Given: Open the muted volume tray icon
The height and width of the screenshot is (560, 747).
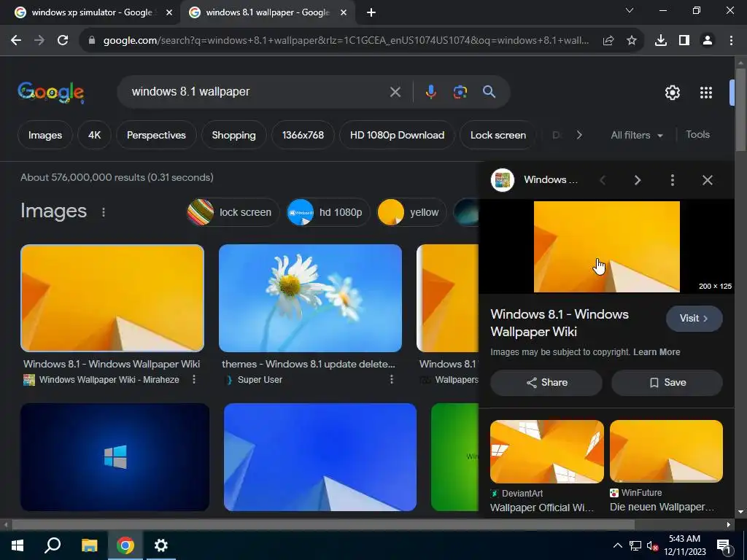Looking at the screenshot, I should [x=652, y=545].
